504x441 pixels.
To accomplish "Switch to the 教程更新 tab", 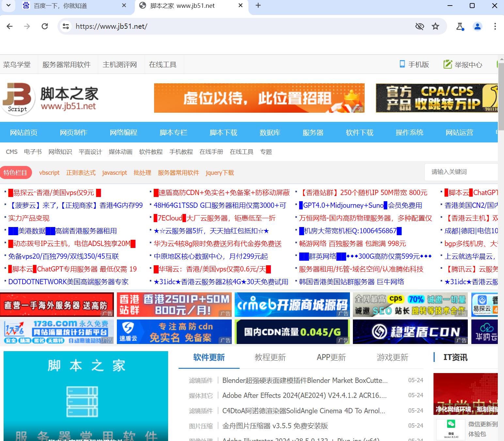I will coord(270,357).
